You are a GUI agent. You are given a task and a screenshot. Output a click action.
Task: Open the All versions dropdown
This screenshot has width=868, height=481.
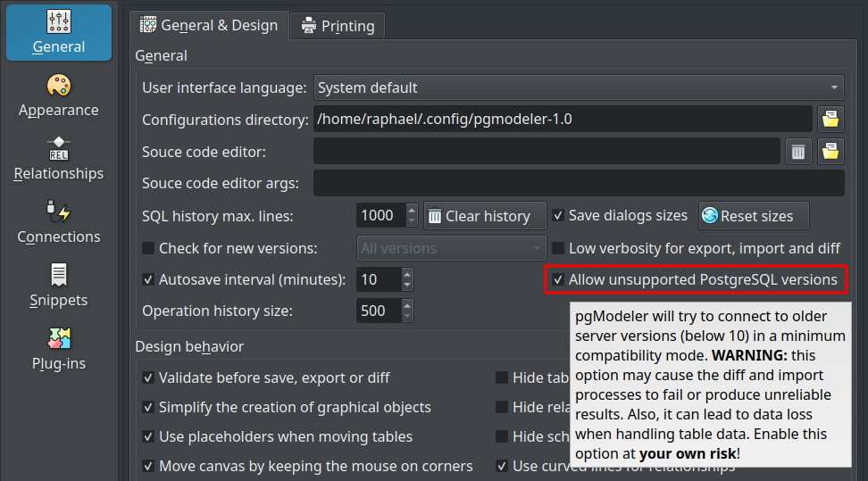451,248
